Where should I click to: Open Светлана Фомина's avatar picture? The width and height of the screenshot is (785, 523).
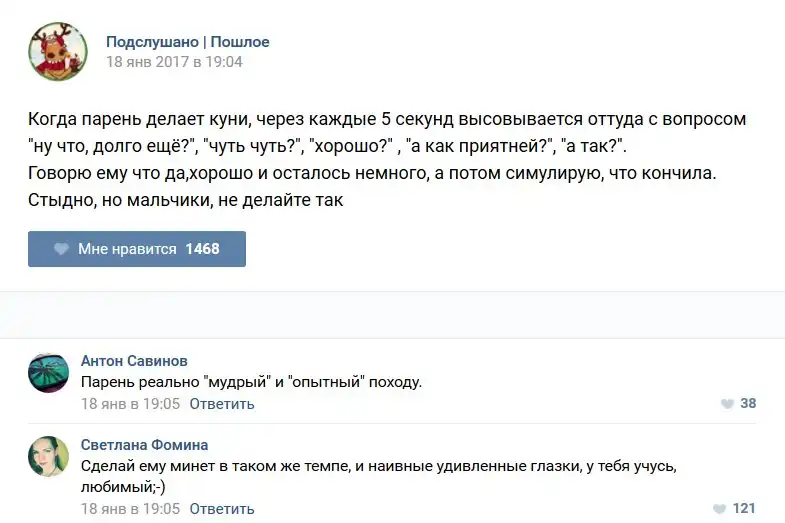click(x=48, y=456)
